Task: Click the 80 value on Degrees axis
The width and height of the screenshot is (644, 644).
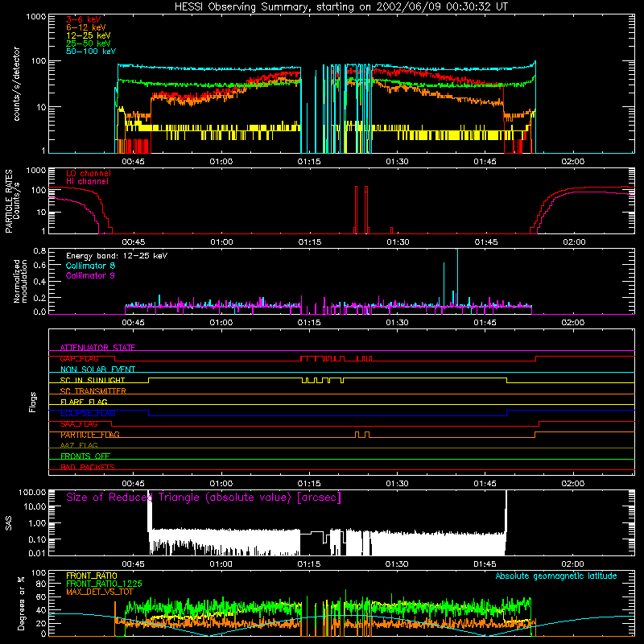Action: click(x=42, y=584)
